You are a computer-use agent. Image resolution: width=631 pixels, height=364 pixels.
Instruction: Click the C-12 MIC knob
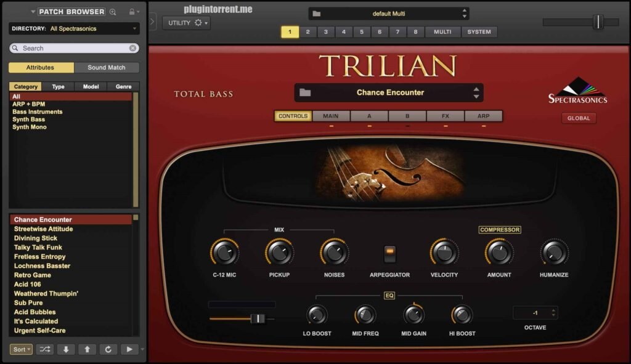tap(224, 253)
